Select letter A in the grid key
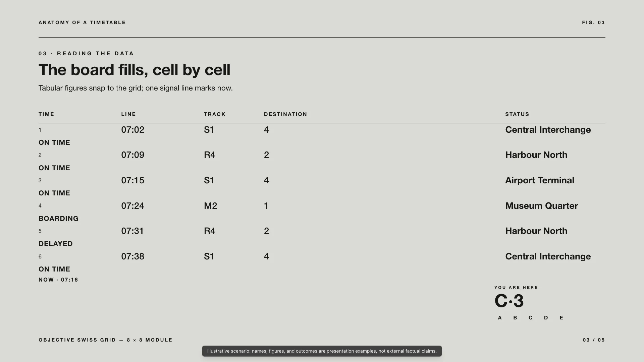Screen dimensions: 644x362 coord(500,318)
